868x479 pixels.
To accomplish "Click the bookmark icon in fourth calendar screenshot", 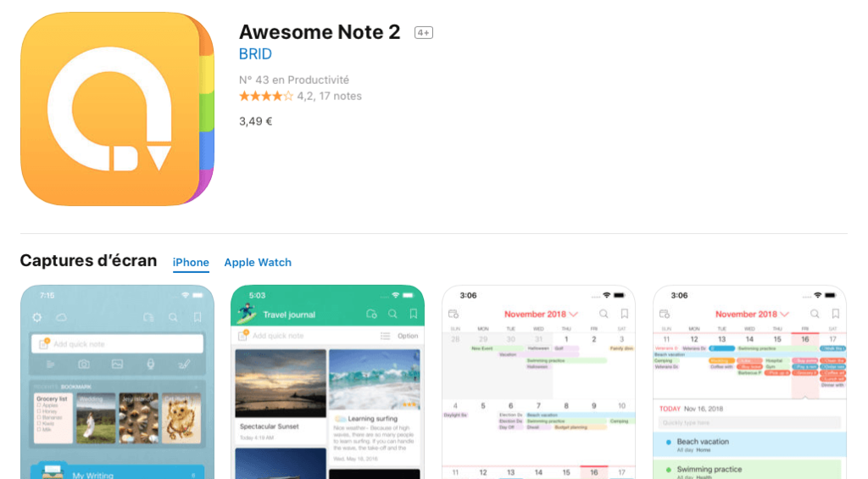I will click(x=835, y=314).
